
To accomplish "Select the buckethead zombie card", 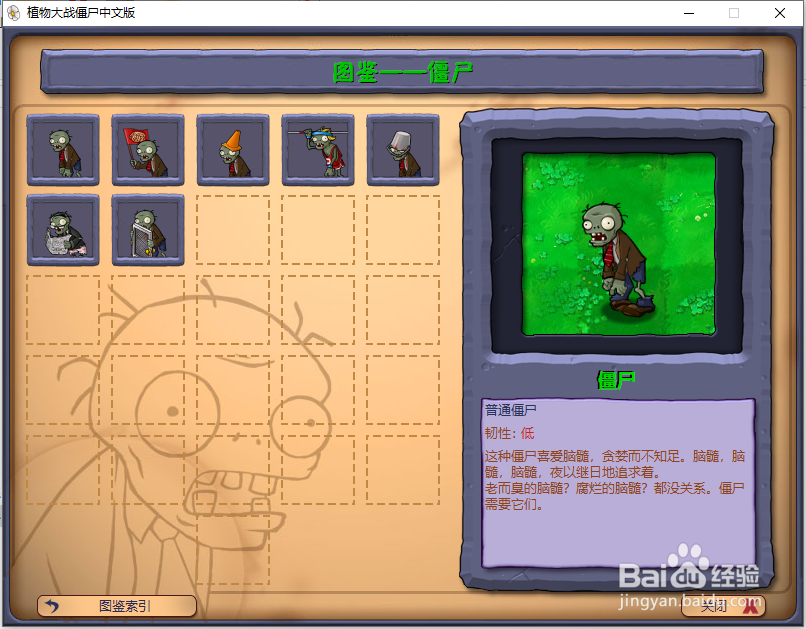I will pos(402,150).
